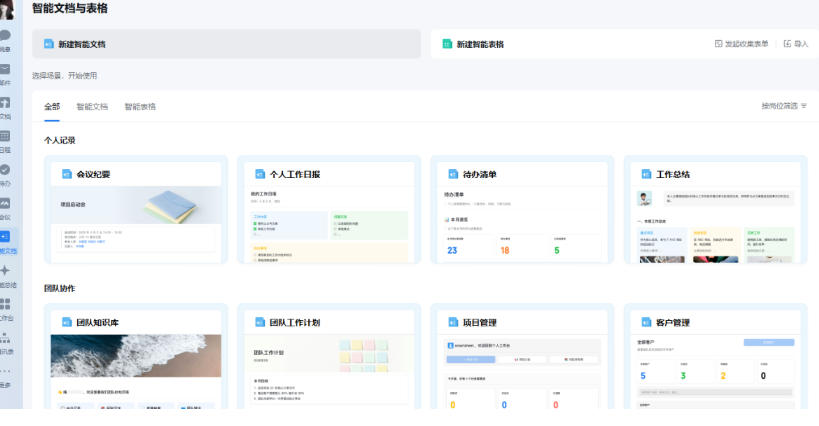This screenshot has width=819, height=426.
Task: Open the 团队工作计划 template card
Action: [x=329, y=357]
